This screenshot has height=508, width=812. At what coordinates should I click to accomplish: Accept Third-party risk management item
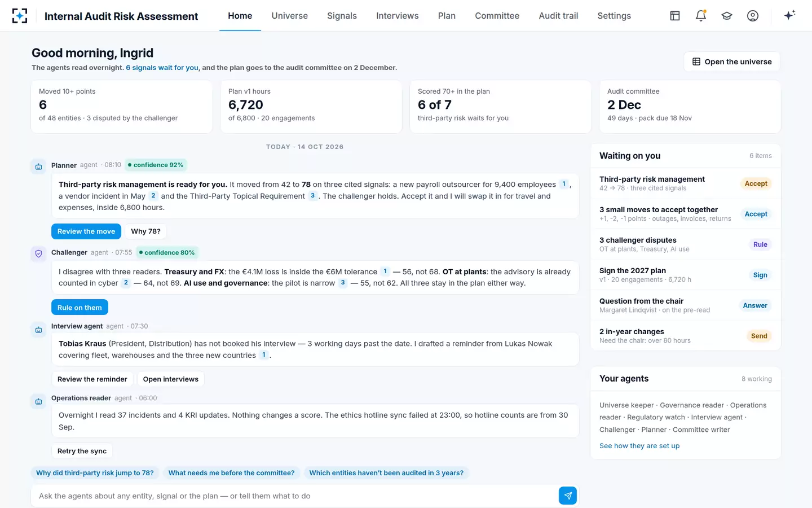756,183
